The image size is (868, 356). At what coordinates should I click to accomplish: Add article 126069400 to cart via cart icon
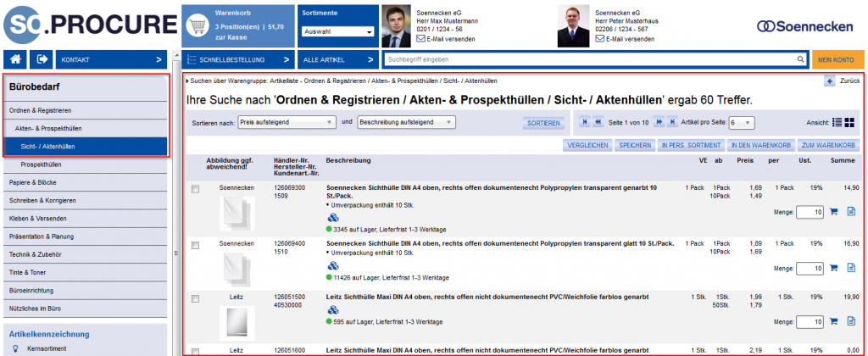tap(834, 268)
